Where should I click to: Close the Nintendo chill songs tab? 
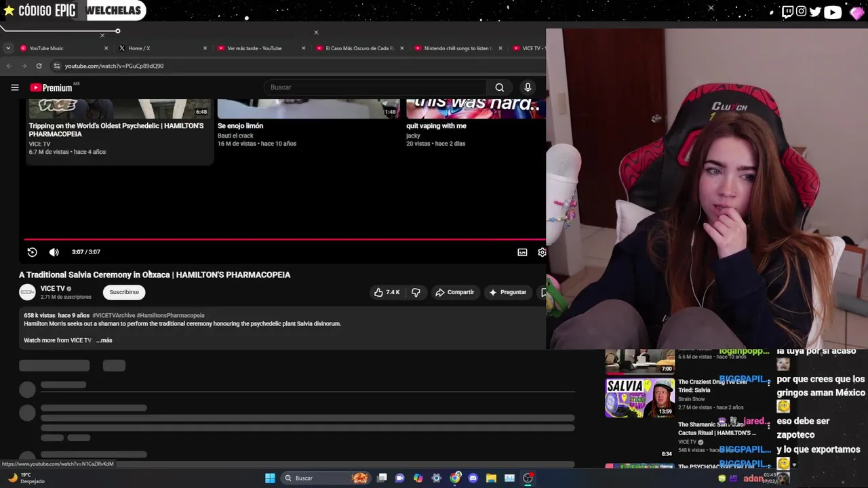coord(500,48)
